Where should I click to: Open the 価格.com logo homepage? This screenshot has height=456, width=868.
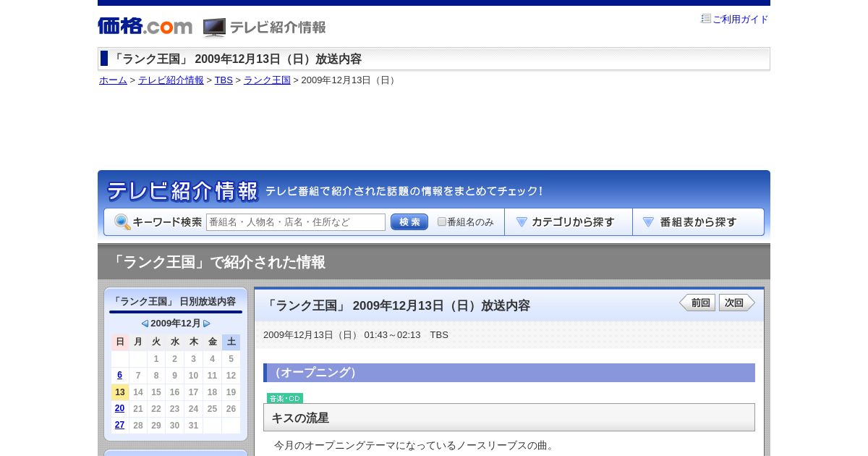[x=145, y=27]
